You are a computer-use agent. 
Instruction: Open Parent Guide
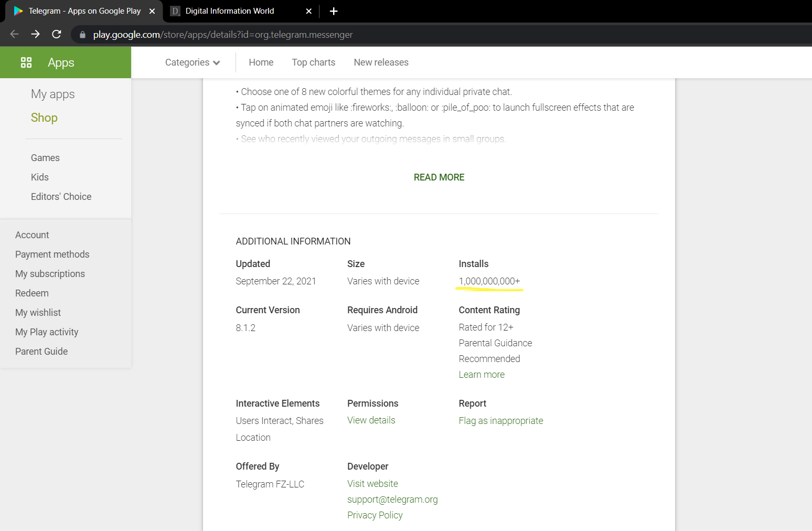coord(41,352)
